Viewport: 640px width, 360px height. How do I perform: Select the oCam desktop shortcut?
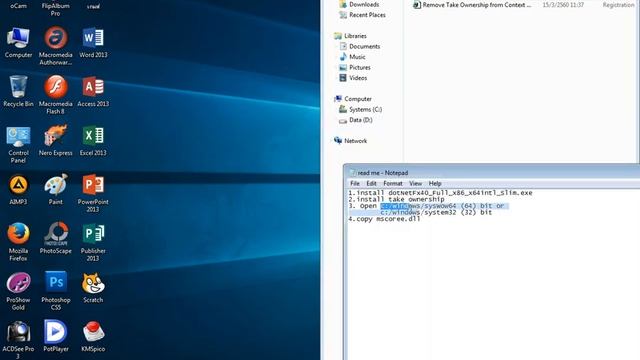tap(18, 5)
